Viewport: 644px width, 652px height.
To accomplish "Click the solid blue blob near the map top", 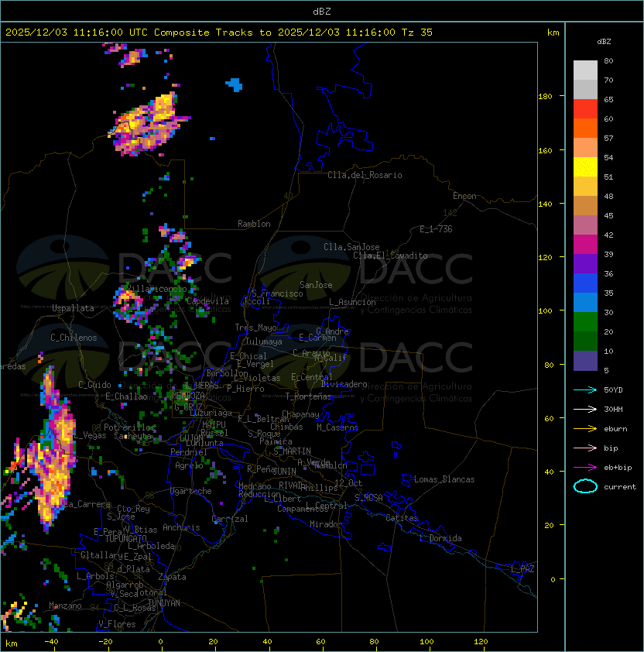I will click(235, 84).
